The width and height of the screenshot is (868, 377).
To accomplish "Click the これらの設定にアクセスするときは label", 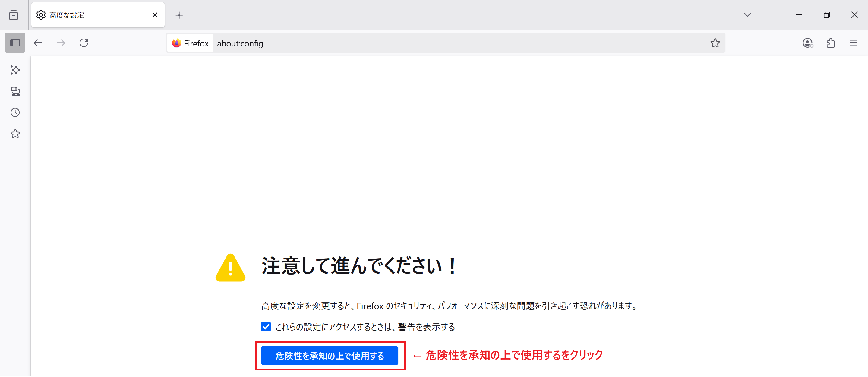I will tap(365, 327).
